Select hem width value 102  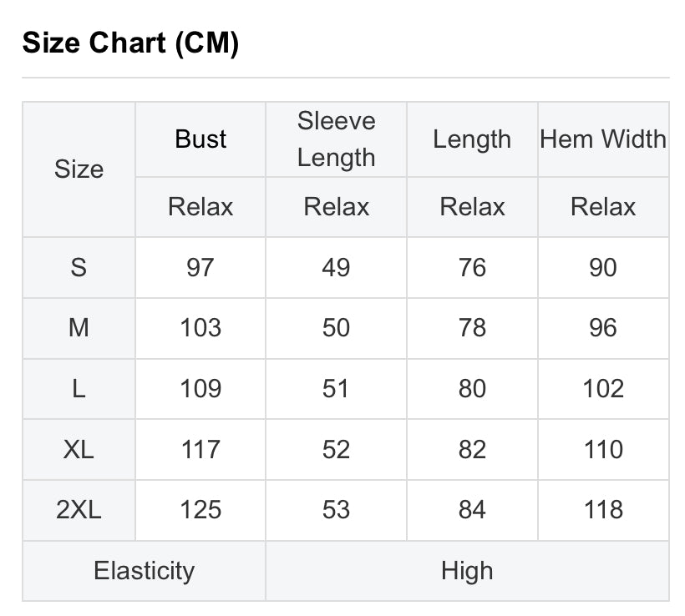pos(603,388)
